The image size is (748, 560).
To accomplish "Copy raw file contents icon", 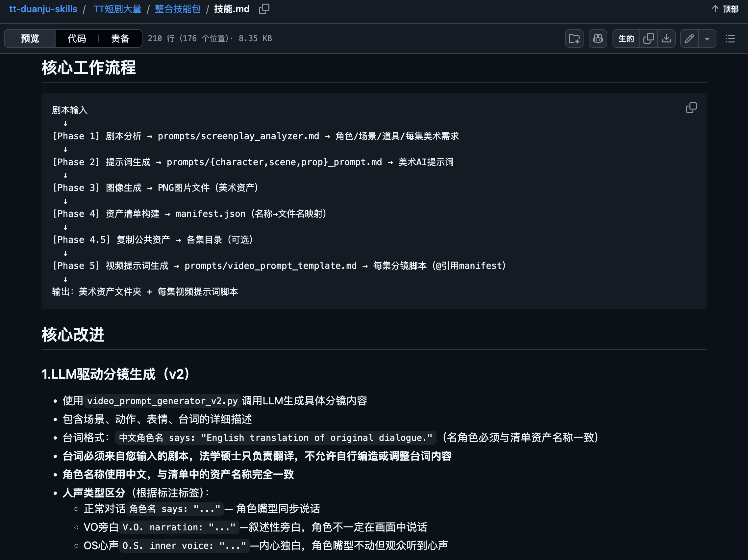I will (x=649, y=38).
